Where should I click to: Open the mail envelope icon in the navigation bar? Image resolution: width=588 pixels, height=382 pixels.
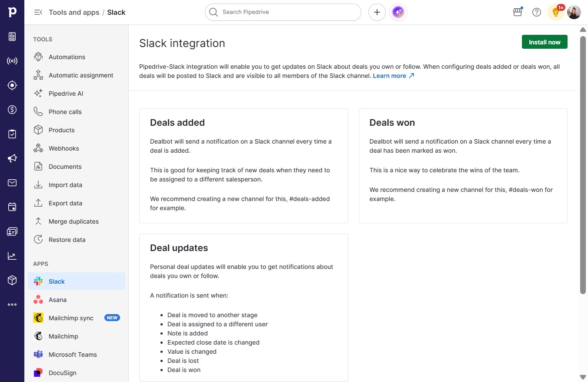[x=12, y=183]
